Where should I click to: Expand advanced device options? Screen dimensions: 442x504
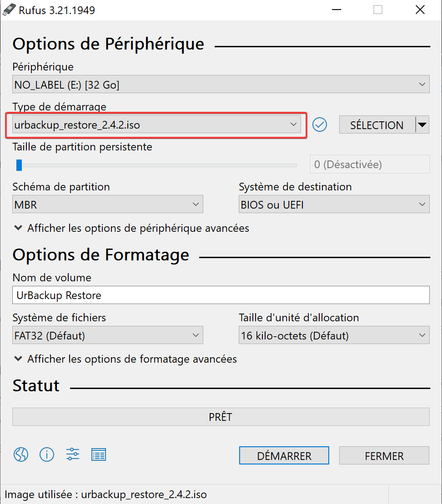click(132, 228)
